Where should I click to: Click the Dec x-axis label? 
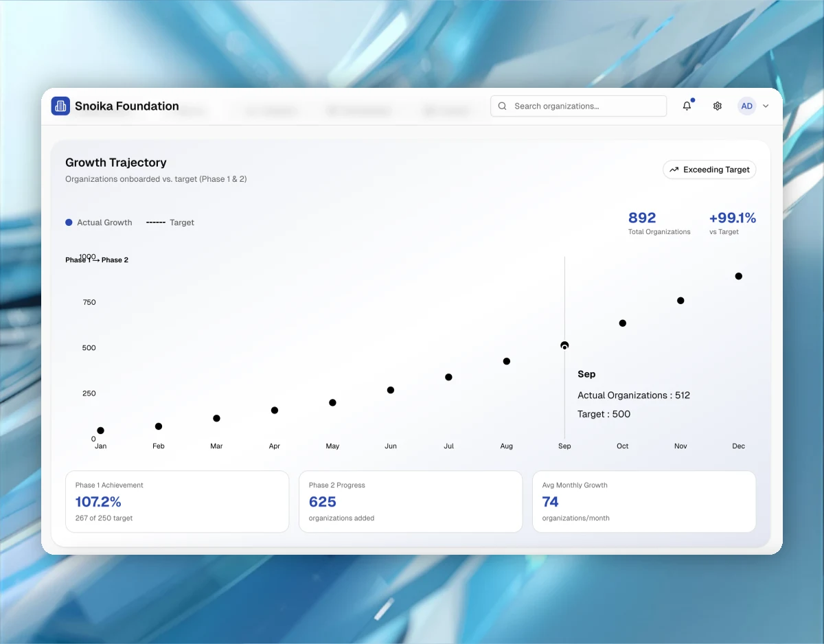(x=739, y=446)
